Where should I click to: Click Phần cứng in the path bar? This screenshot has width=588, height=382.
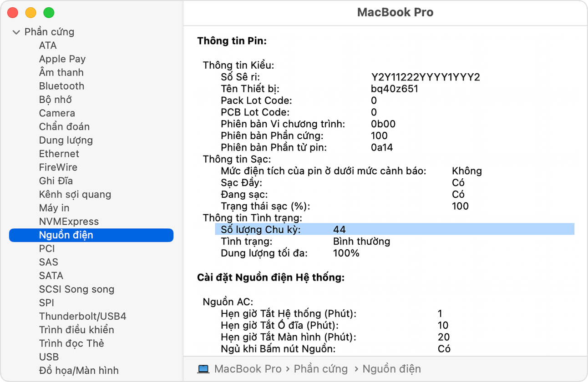point(321,369)
